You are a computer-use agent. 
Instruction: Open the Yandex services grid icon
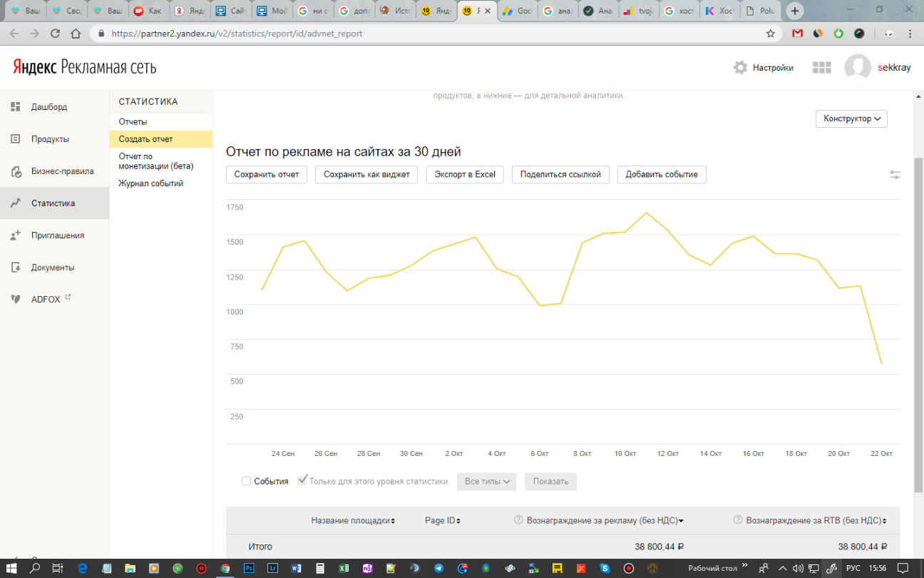[822, 68]
